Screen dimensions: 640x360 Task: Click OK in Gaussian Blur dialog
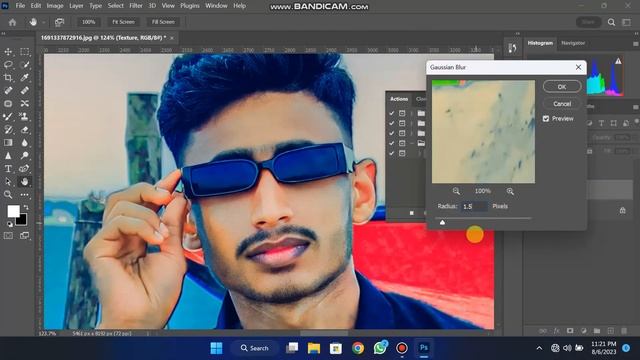[x=562, y=87]
